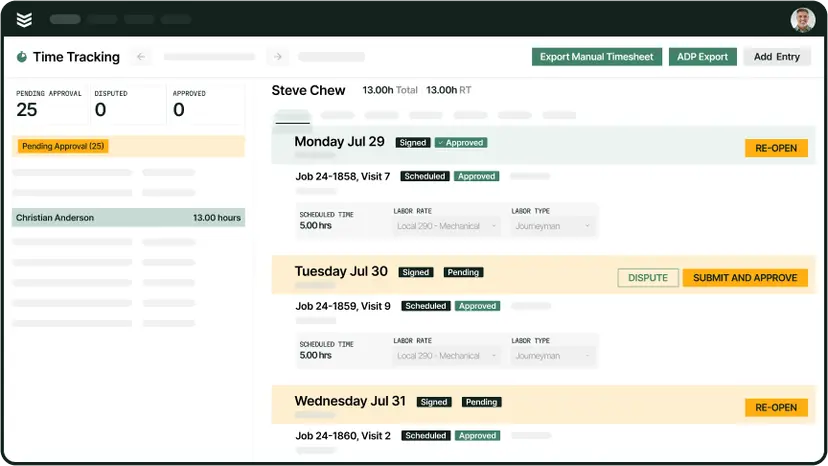Click the stacked-layers app logo
This screenshot has height=466, width=828.
click(24, 20)
